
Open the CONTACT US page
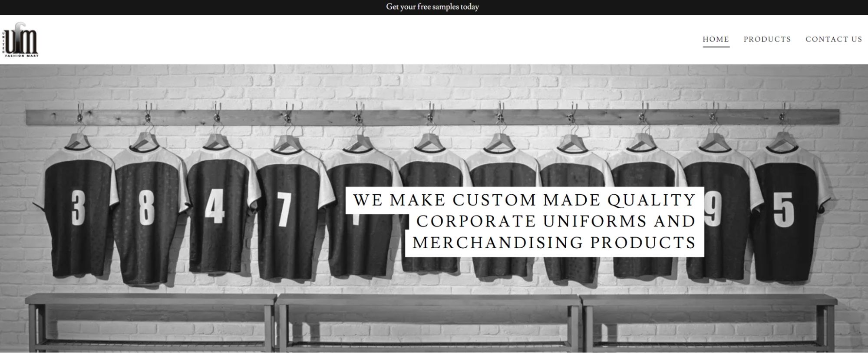[x=834, y=39]
